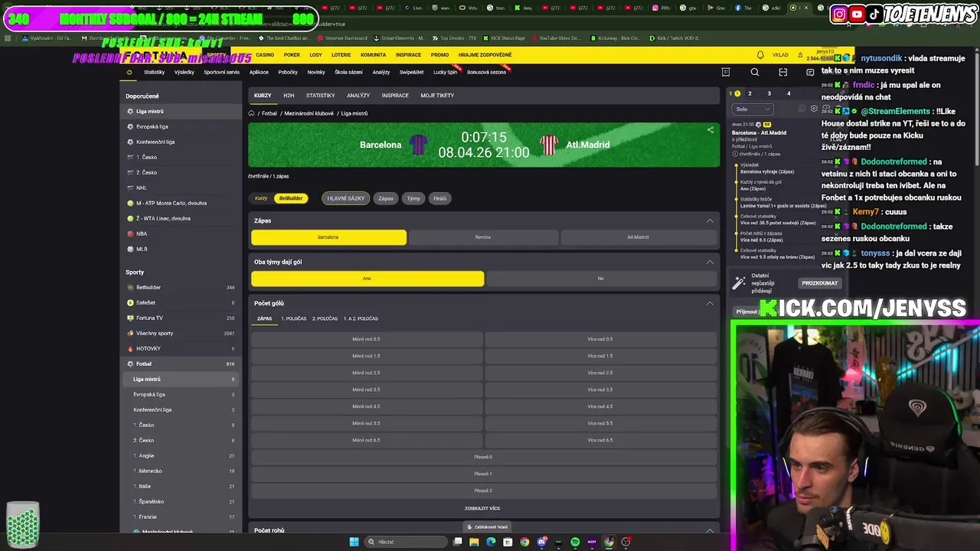
Task: Switch to the H2H tab
Action: coord(289,96)
